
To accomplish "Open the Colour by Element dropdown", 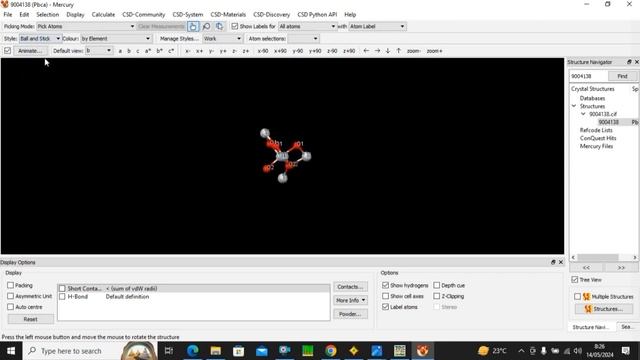I will tap(116, 39).
